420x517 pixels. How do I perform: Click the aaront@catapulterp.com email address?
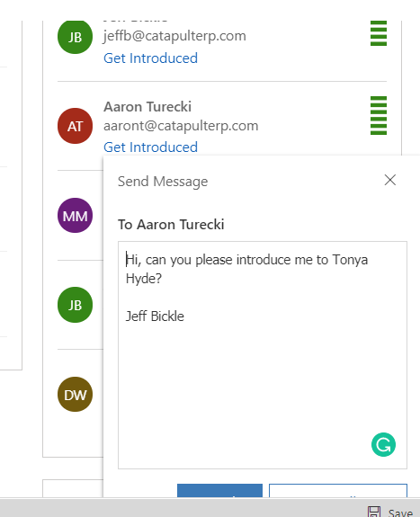[181, 126]
